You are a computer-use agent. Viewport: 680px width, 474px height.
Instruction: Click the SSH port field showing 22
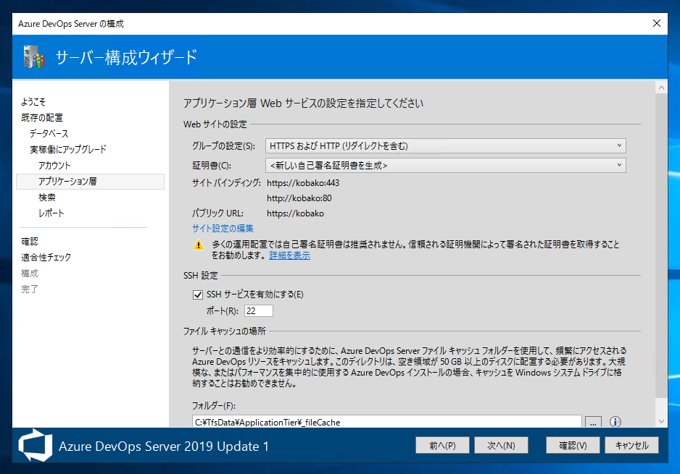(258, 311)
